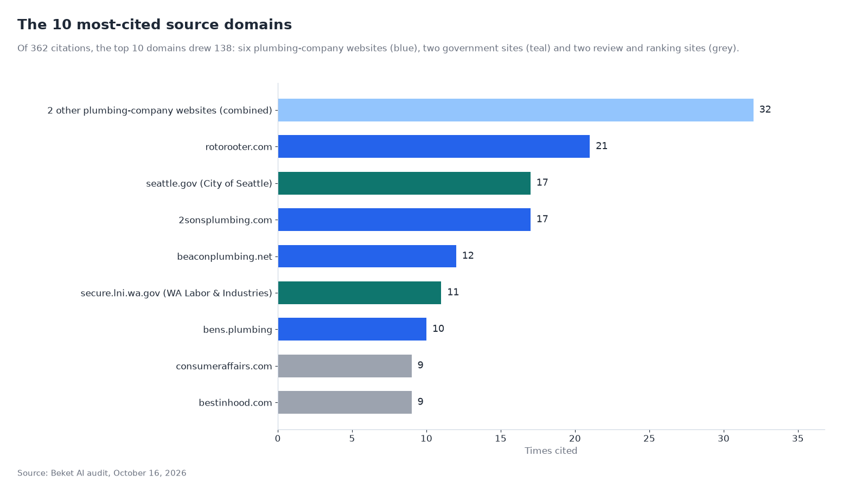Click the "Times cited" axis title
Image resolution: width=868 pixels, height=488 pixels.
pos(551,451)
